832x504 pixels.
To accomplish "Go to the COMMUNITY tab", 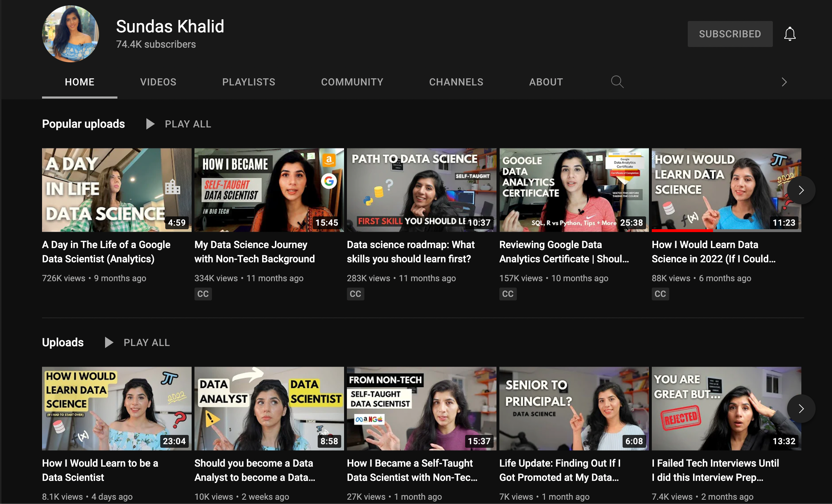I will (352, 82).
